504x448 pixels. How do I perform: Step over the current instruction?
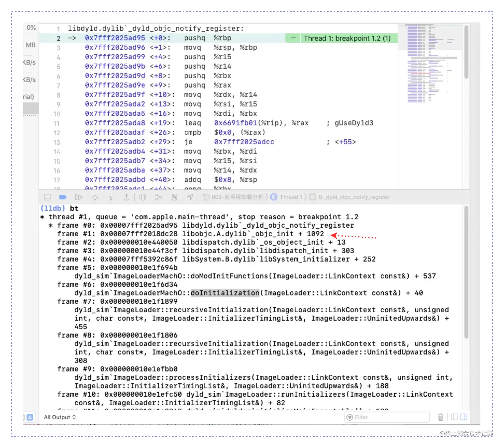point(95,197)
